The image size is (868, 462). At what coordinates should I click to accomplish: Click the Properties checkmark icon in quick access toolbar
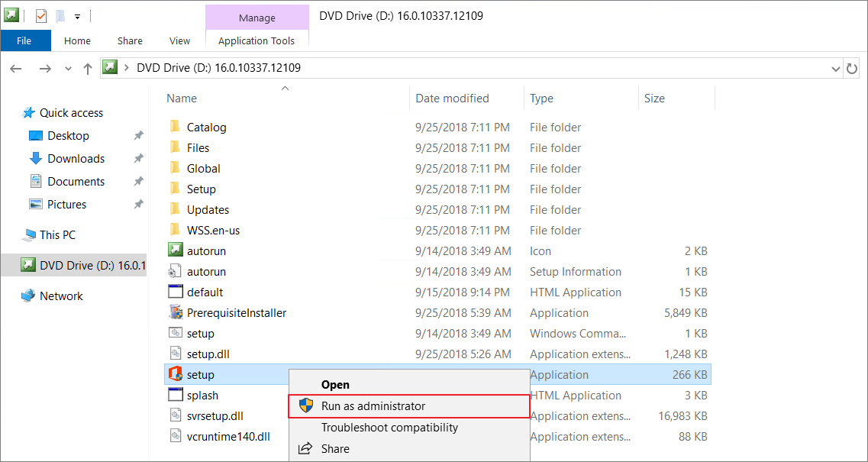tap(41, 16)
